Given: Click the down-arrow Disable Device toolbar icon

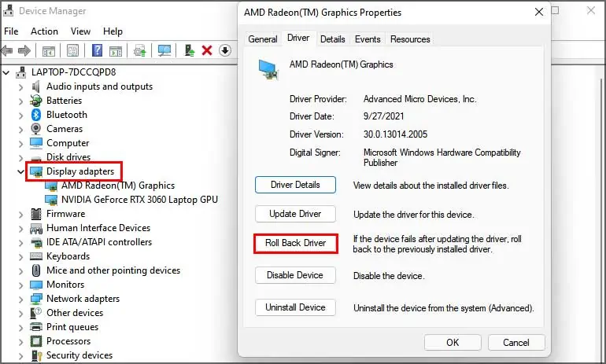Looking at the screenshot, I should coord(225,50).
